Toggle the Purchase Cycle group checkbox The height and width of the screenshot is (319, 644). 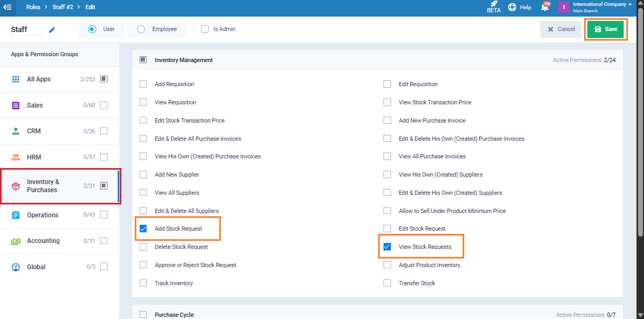pyautogui.click(x=143, y=315)
